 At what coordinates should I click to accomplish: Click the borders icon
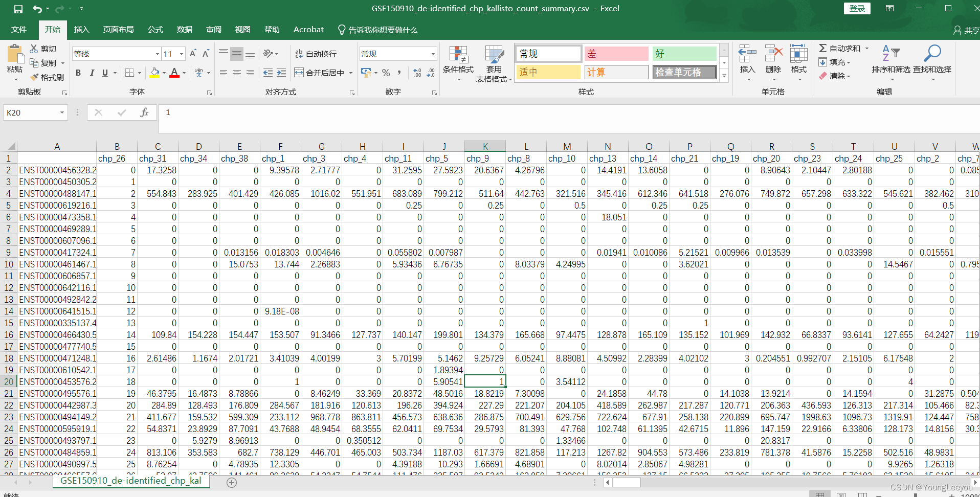pos(130,73)
